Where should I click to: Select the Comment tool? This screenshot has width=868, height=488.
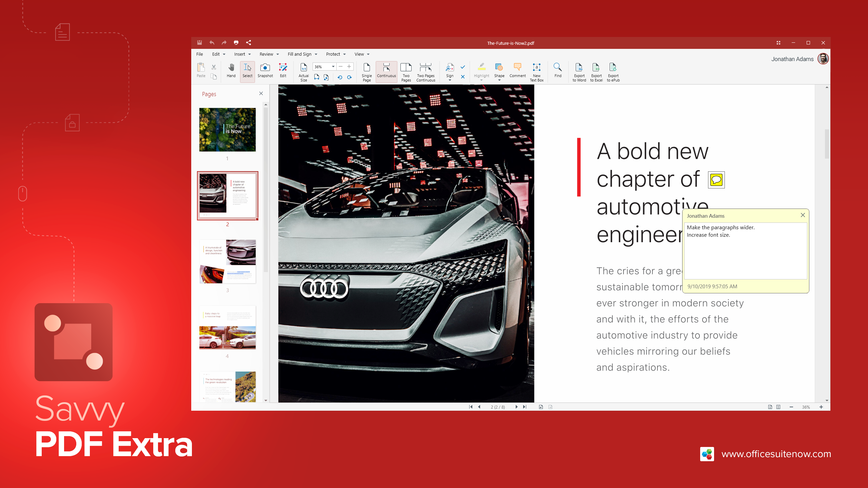pyautogui.click(x=517, y=71)
